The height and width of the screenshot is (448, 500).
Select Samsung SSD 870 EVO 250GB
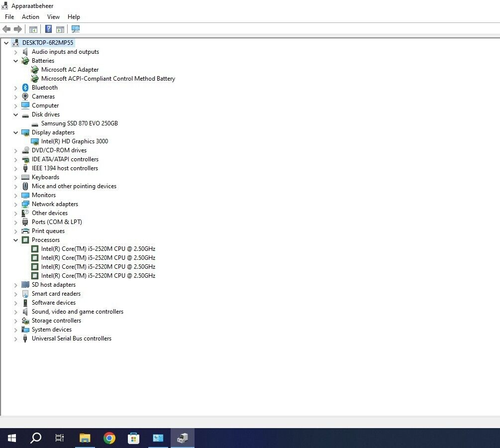[79, 123]
